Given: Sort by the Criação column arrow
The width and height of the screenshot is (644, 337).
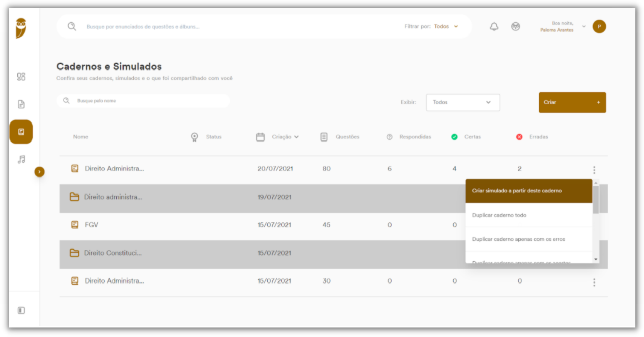Looking at the screenshot, I should 296,137.
